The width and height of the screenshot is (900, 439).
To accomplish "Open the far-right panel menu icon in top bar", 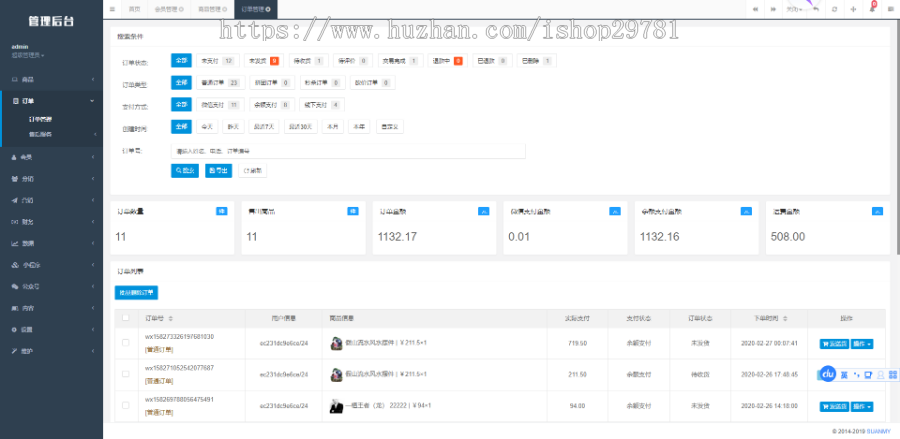I will [x=891, y=9].
